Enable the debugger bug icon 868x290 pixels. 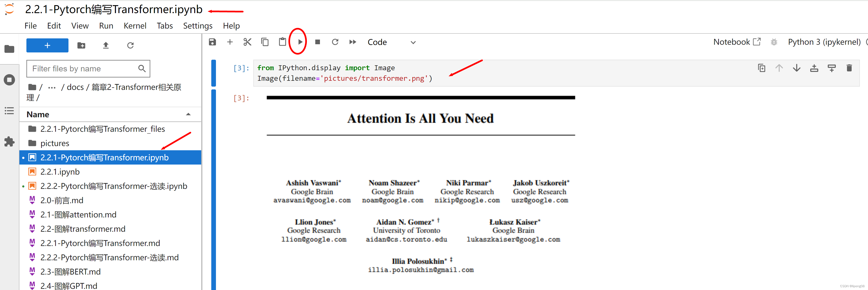click(x=774, y=42)
